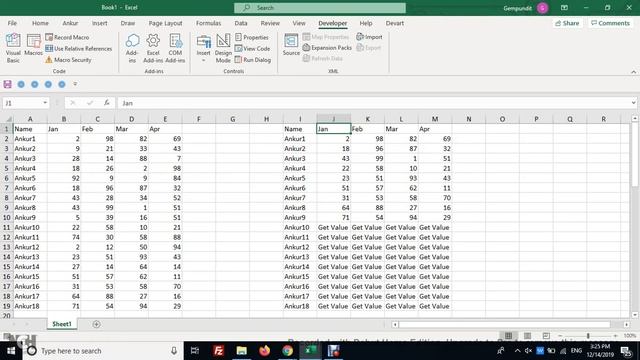
Task: Open Firefox from the taskbar
Action: (264, 351)
